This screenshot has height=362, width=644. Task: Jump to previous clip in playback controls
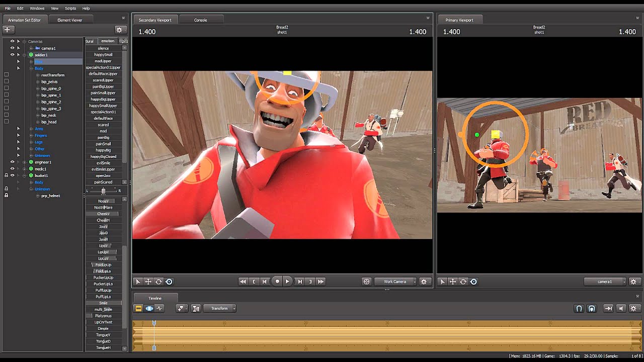tap(243, 282)
